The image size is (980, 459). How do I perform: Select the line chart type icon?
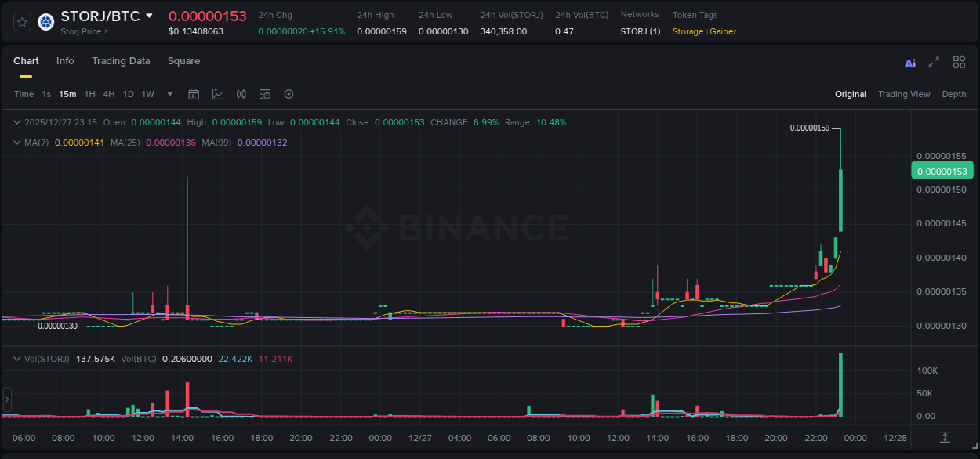(217, 94)
